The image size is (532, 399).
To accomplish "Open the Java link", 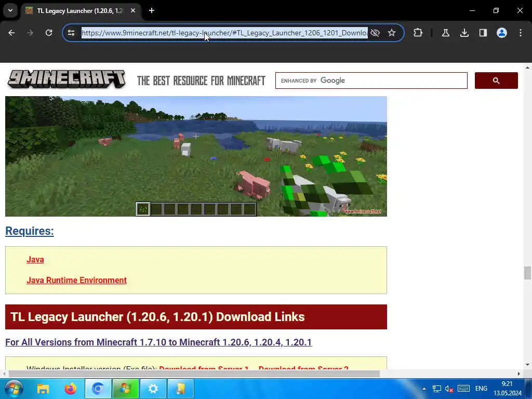I will tap(35, 260).
